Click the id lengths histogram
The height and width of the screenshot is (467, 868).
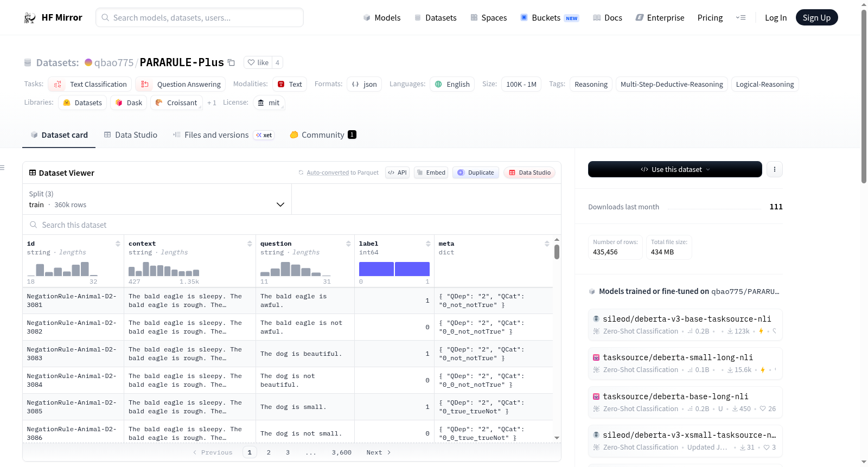click(x=62, y=269)
